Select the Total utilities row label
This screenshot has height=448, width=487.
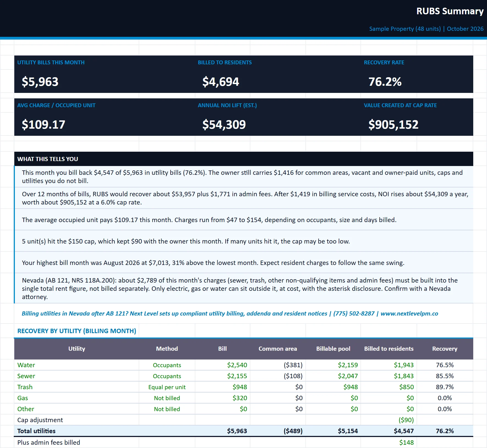coord(36,431)
